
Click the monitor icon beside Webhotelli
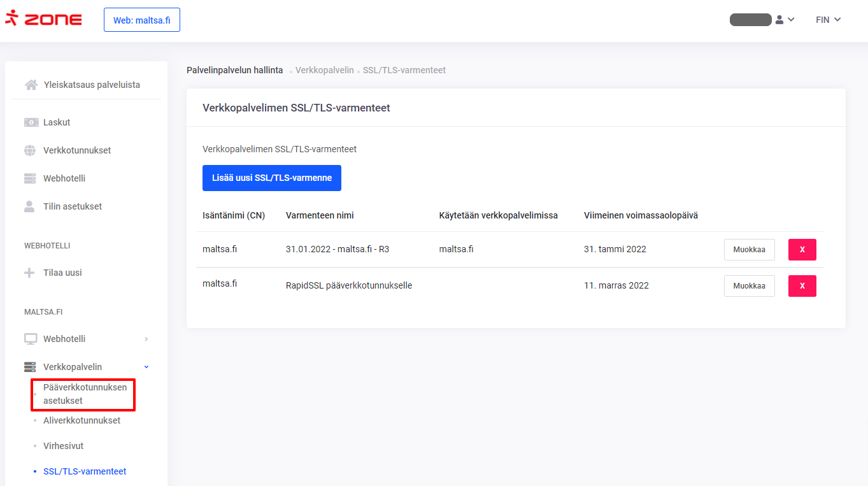click(x=30, y=339)
